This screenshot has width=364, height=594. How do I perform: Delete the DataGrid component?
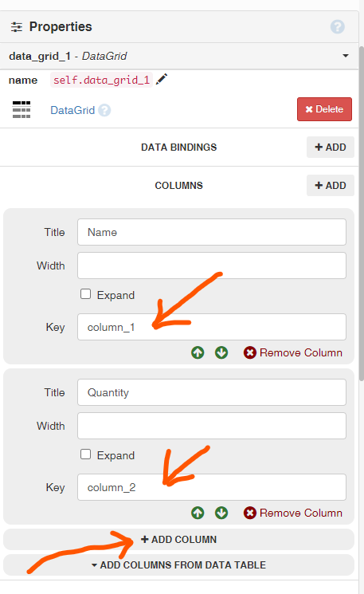324,109
